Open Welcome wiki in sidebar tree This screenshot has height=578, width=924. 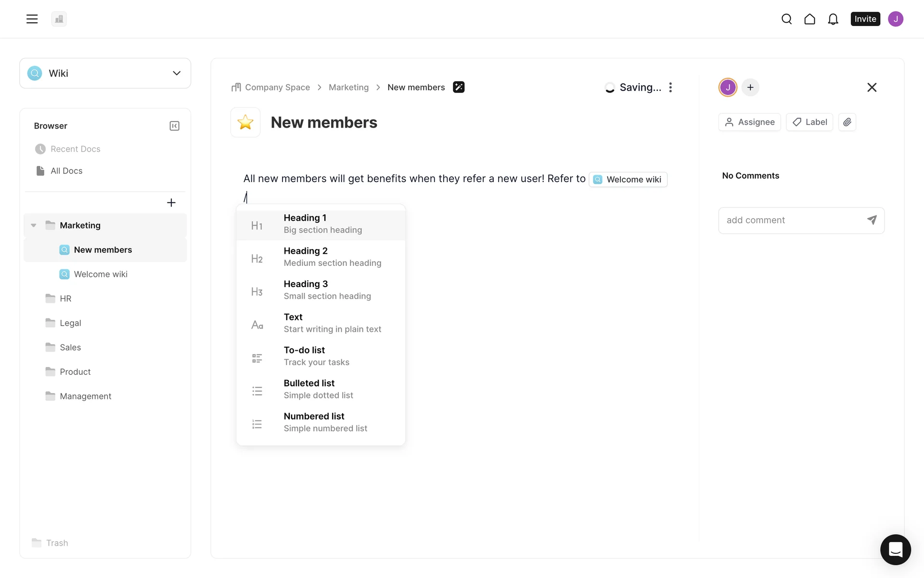(x=101, y=274)
